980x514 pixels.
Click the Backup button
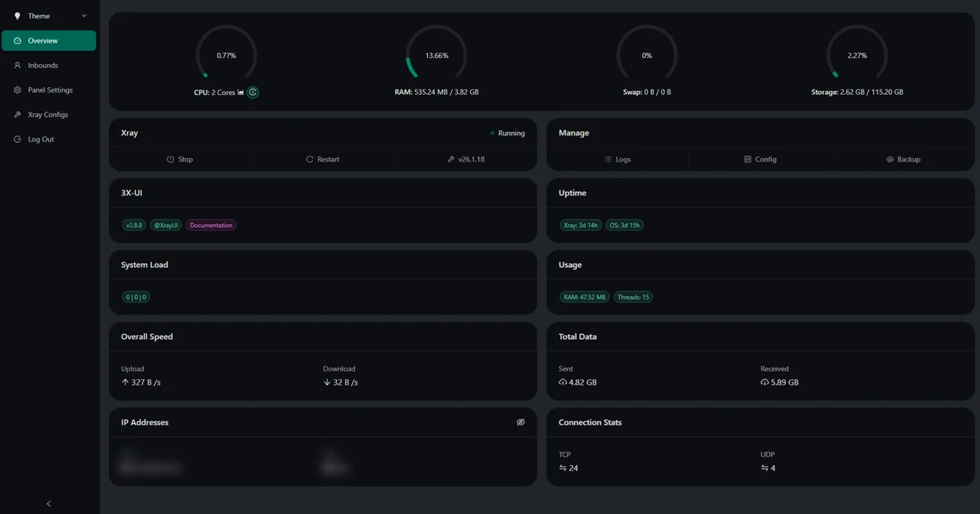click(903, 159)
